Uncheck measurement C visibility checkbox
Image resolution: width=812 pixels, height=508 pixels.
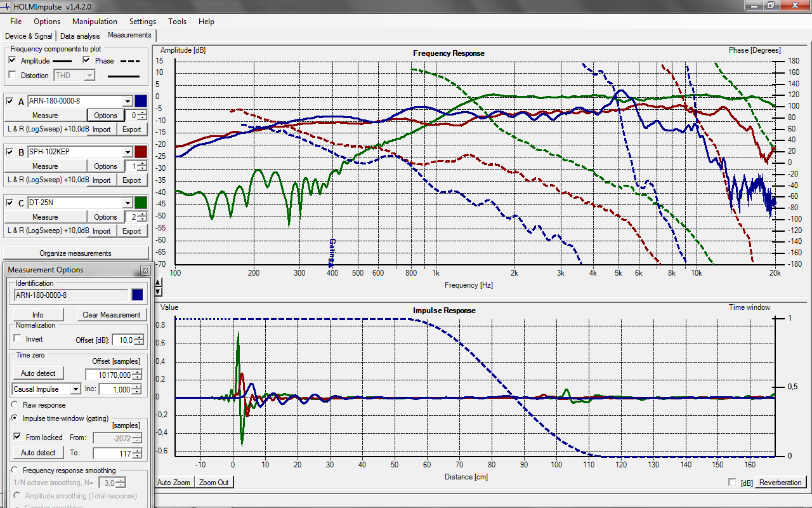tap(10, 203)
